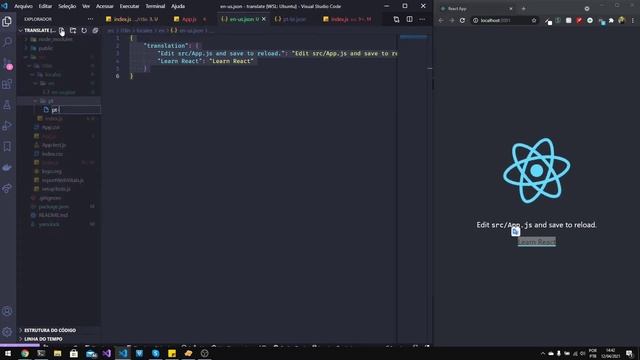The width and height of the screenshot is (640, 360).
Task: Click the open changes icon in the editor toolbar
Action: pos(396,19)
